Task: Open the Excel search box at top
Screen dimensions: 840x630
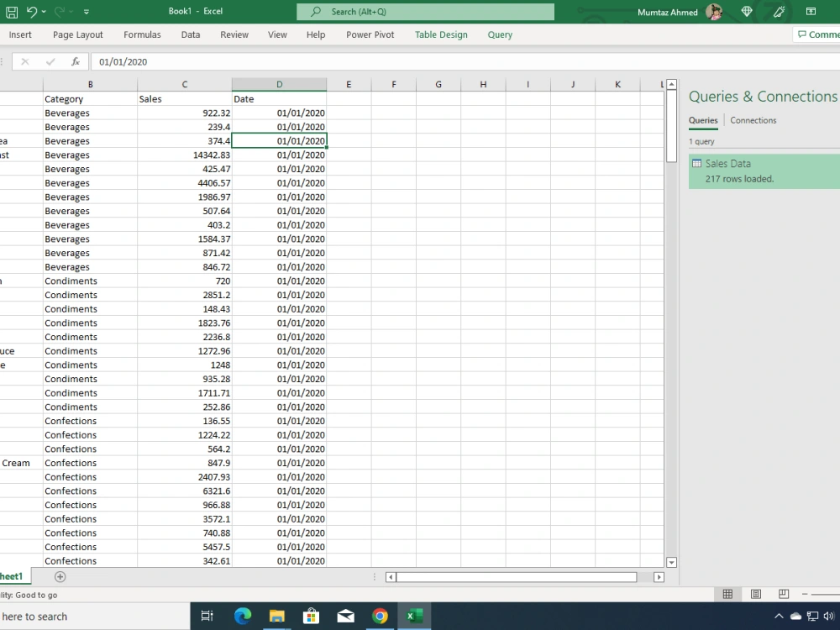Action: pos(424,12)
